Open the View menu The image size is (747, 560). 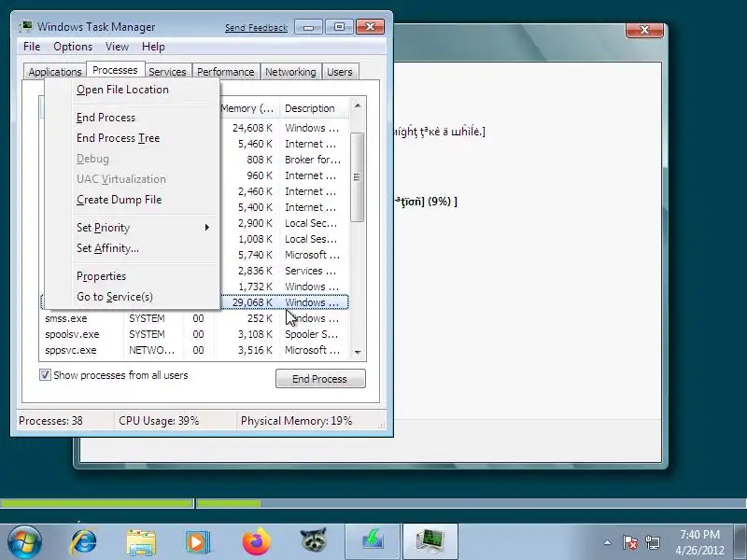(118, 47)
